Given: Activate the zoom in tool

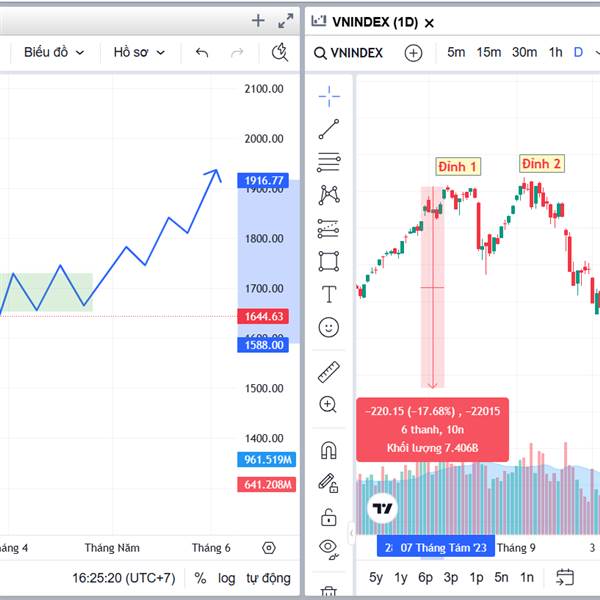Looking at the screenshot, I should pos(329,405).
